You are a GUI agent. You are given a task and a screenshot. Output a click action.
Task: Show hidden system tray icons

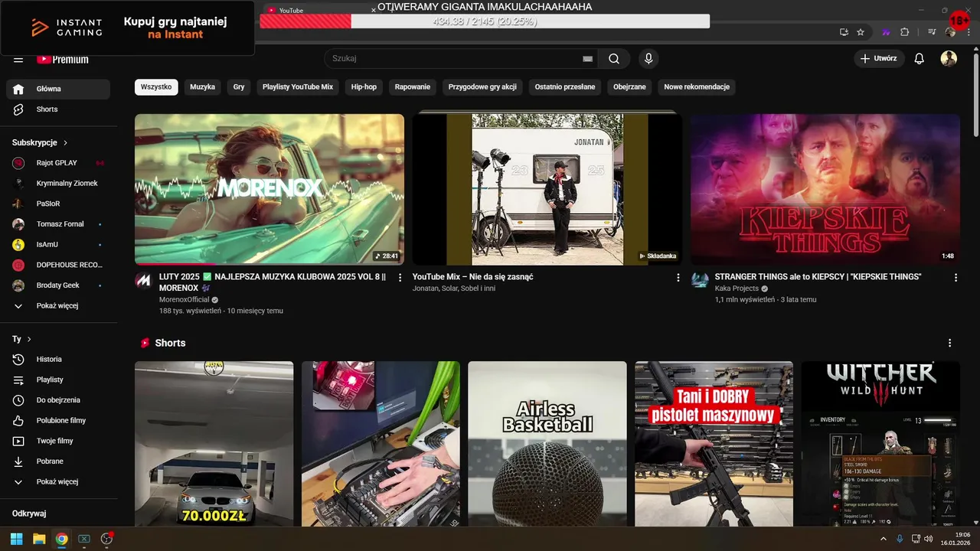click(884, 539)
